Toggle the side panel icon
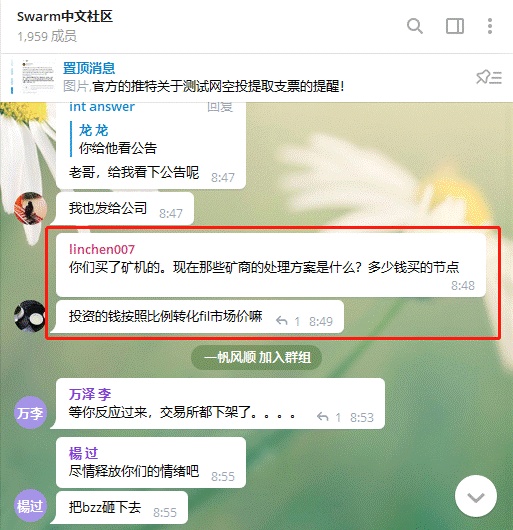The height and width of the screenshot is (530, 513). (x=455, y=26)
